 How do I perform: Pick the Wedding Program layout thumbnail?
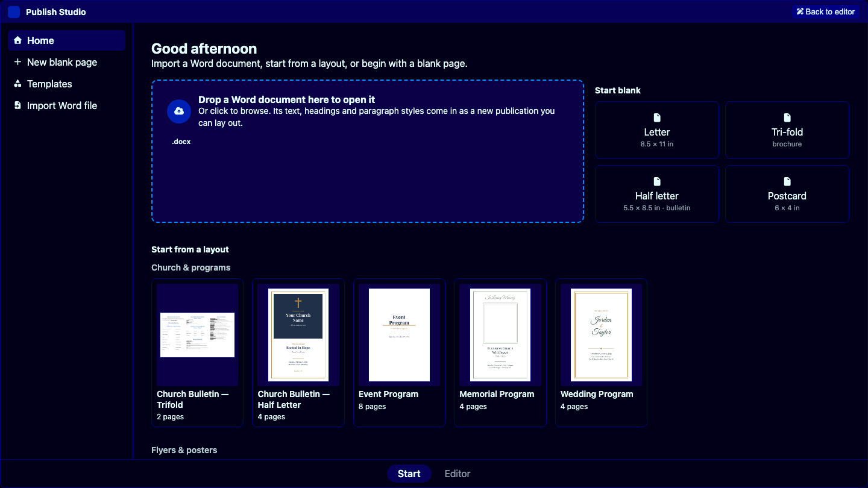601,335
